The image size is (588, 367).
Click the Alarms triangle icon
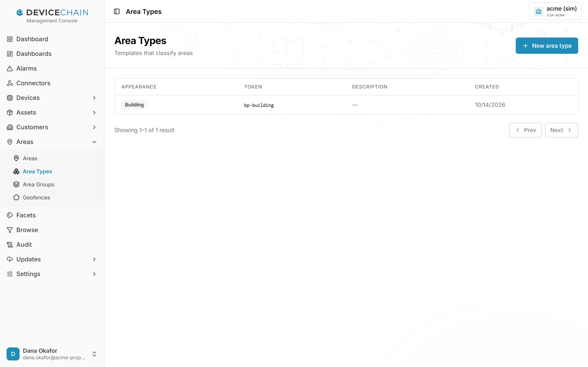pyautogui.click(x=10, y=69)
